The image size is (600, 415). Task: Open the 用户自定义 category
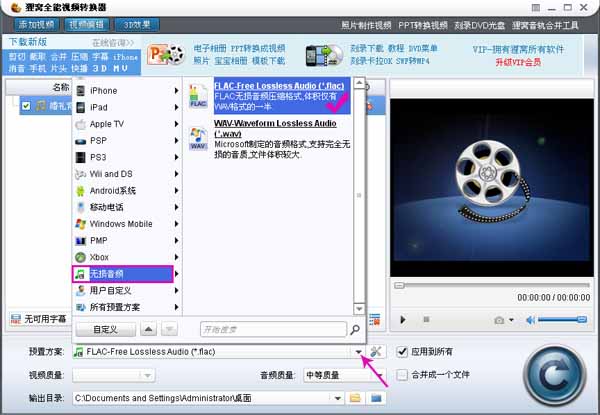click(x=127, y=291)
